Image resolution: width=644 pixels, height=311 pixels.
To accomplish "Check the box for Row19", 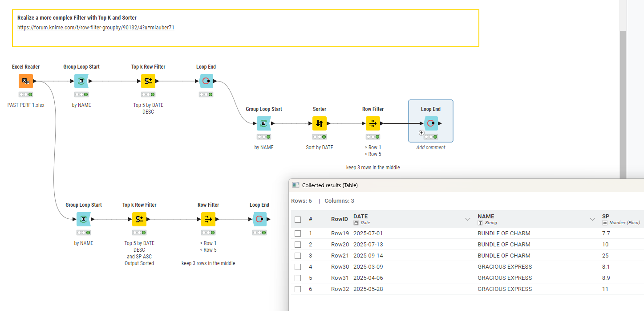I will pos(298,233).
